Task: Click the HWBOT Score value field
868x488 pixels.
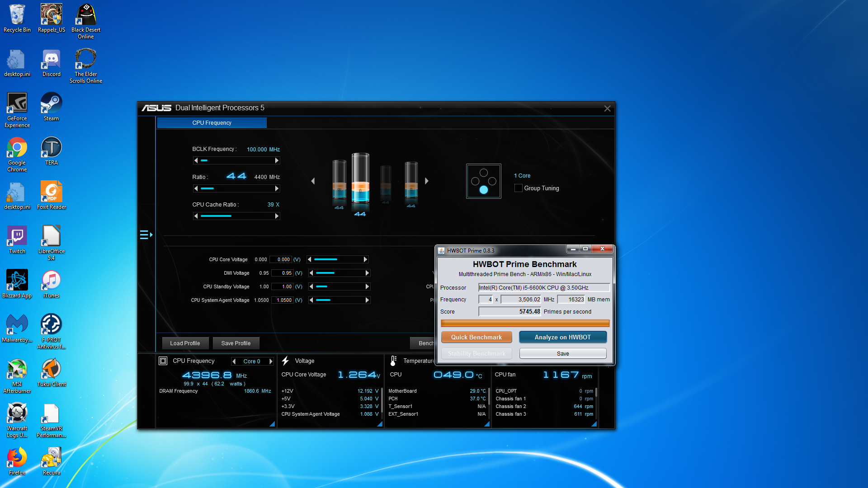Action: [x=510, y=312]
